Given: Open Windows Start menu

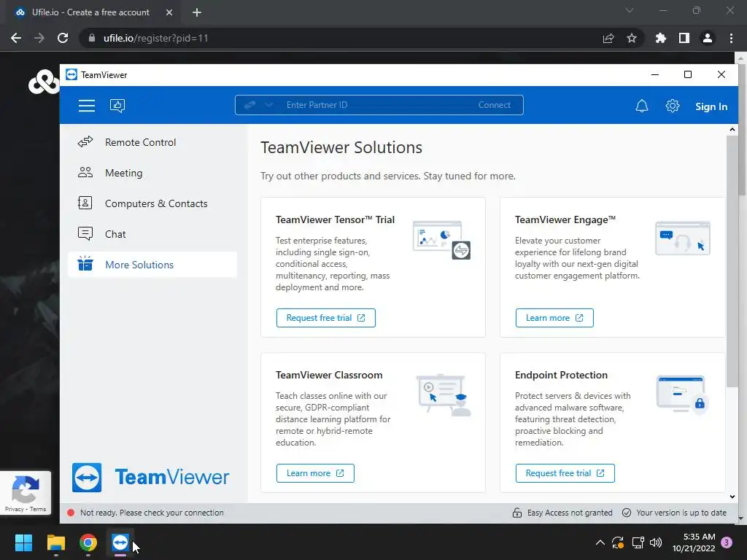Looking at the screenshot, I should point(23,542).
